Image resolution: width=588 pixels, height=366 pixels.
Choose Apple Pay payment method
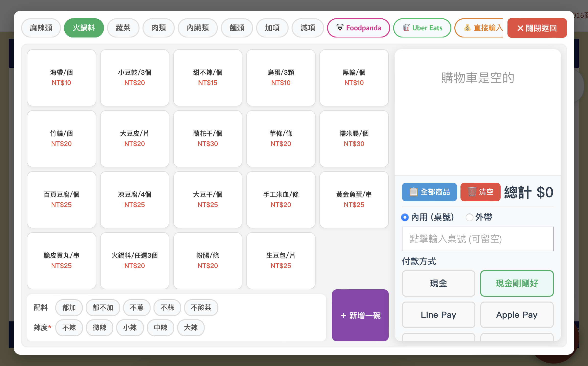(x=517, y=315)
